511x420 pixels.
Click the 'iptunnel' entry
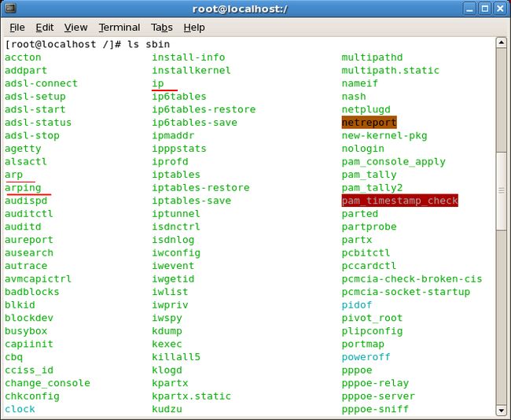coord(176,214)
